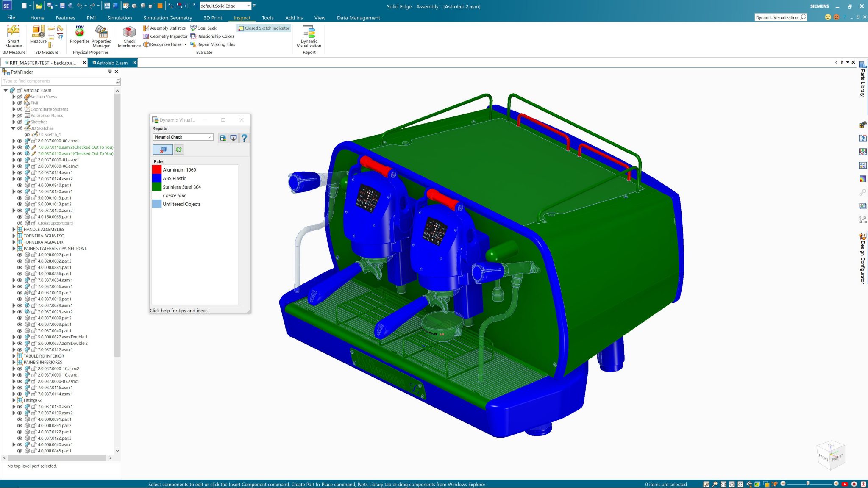Select the Smart Measure tool
This screenshot has height=488, width=868.
pyautogui.click(x=14, y=36)
